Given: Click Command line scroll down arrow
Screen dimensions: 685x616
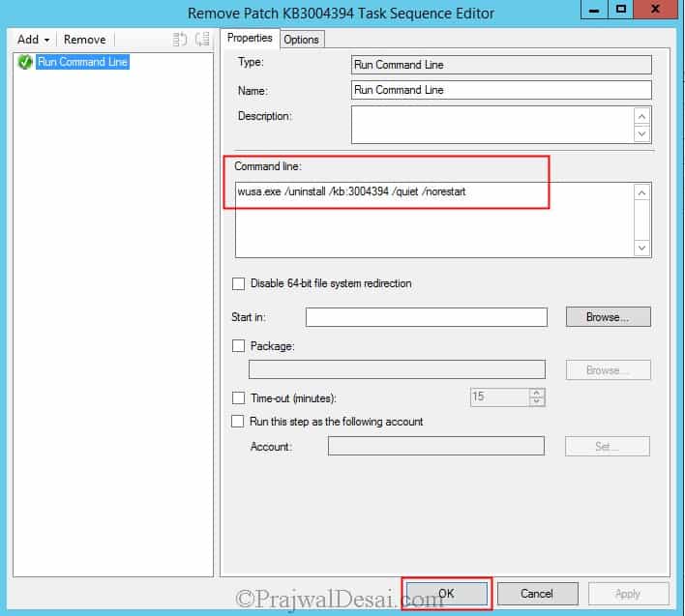Looking at the screenshot, I should point(641,248).
